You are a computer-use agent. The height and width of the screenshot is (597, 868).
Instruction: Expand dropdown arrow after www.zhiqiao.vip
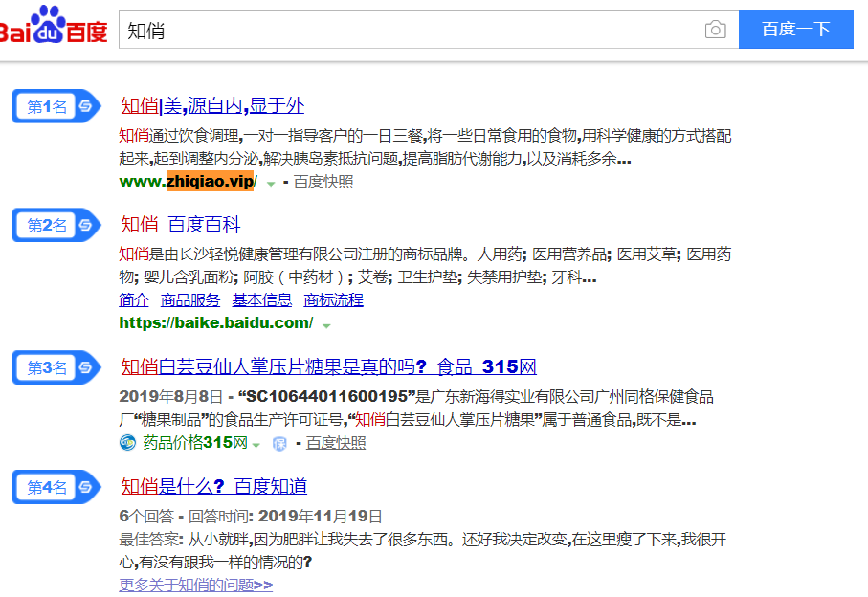point(271,184)
